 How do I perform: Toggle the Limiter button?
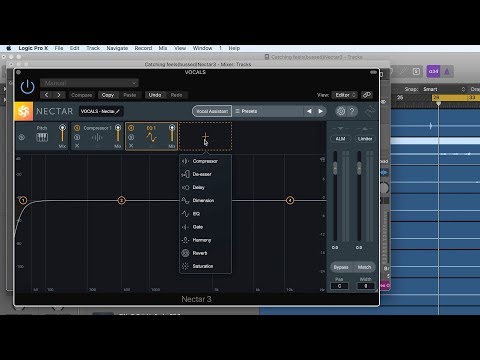click(365, 139)
